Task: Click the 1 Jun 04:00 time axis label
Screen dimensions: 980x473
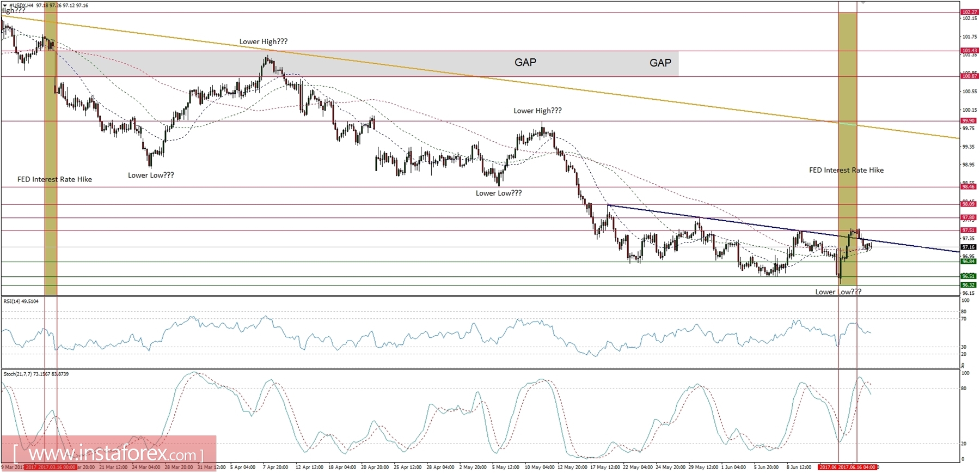Action: pos(733,468)
